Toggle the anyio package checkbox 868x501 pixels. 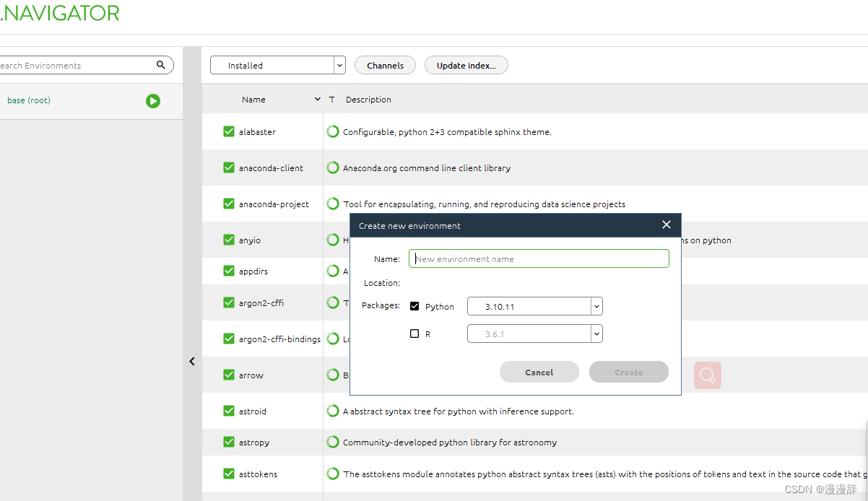pyautogui.click(x=229, y=240)
